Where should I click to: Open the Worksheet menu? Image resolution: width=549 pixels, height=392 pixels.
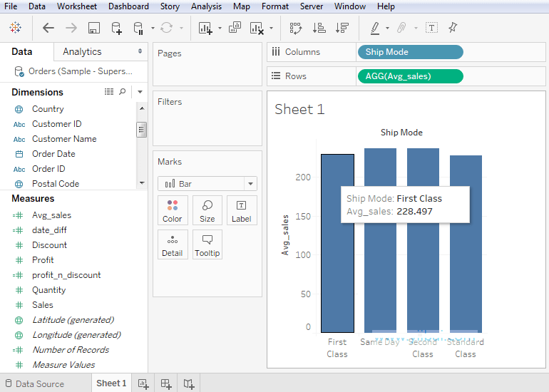tap(77, 6)
